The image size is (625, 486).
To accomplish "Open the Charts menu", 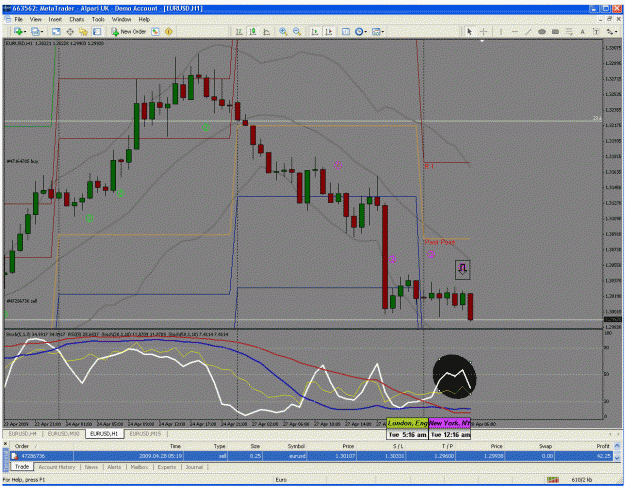I will click(77, 19).
